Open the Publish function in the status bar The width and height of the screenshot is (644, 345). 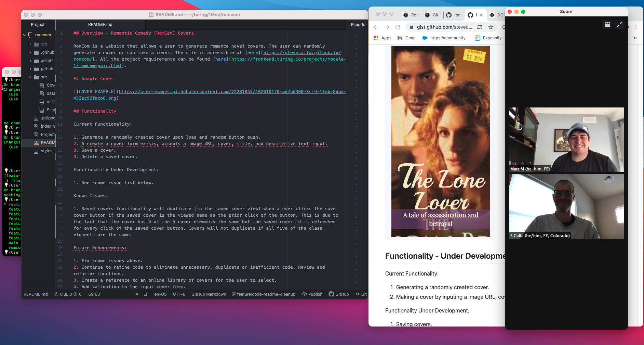[312, 294]
